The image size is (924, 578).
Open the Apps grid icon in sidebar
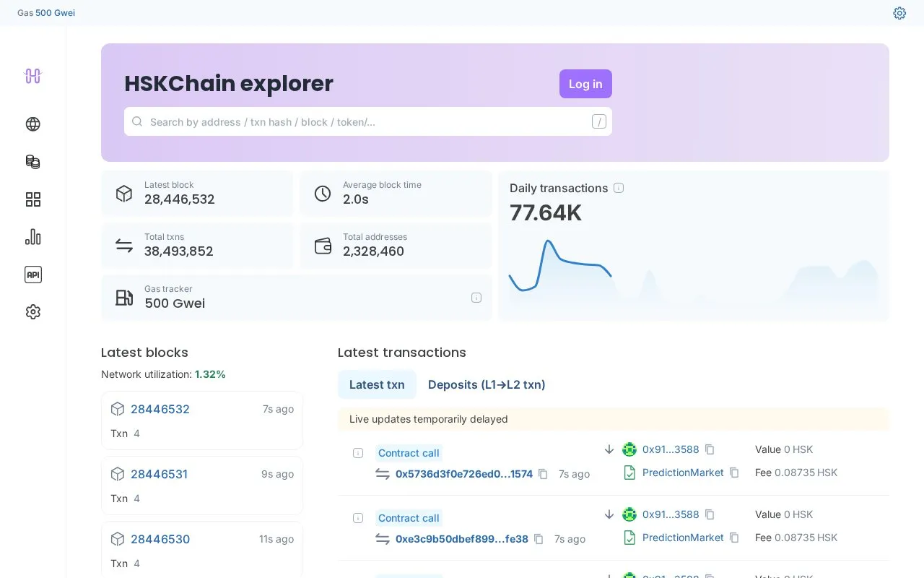point(32,199)
